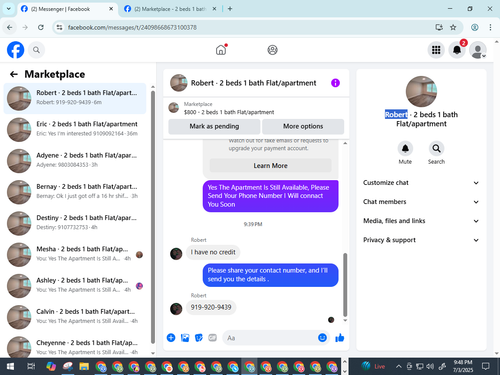
Task: Expand Media, files and links section
Action: pos(421,221)
